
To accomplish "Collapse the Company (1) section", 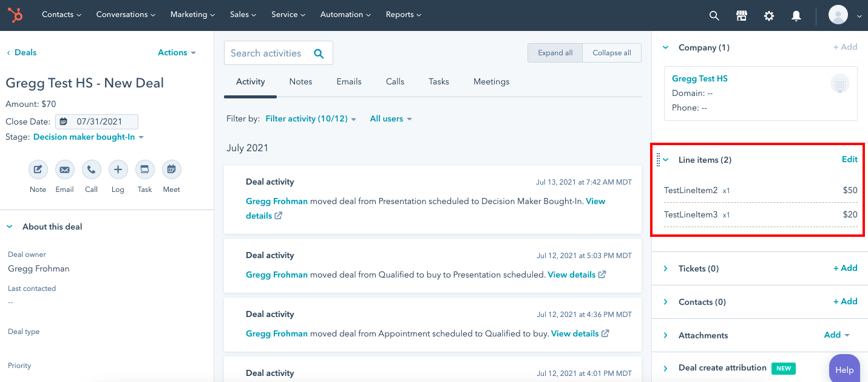I will pos(665,47).
